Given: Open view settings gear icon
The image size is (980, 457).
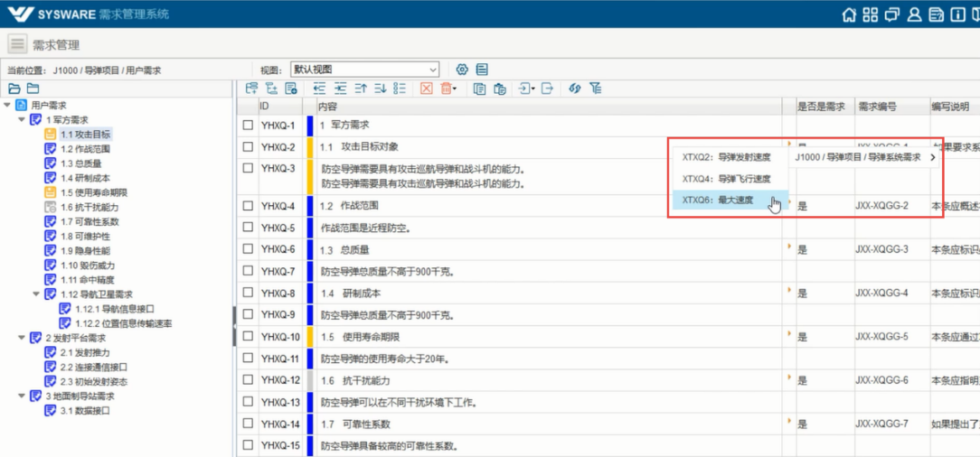Looking at the screenshot, I should [x=462, y=70].
